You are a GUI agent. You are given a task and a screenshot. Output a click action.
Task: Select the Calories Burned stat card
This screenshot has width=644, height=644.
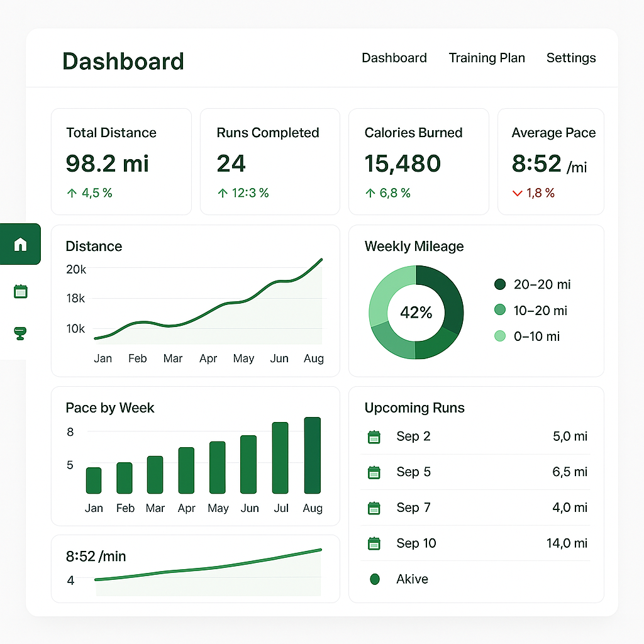[x=418, y=162]
